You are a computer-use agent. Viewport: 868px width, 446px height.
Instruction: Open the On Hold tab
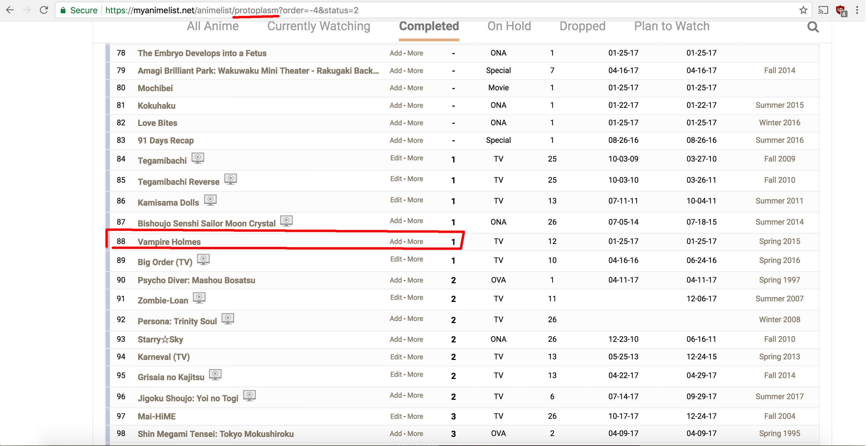pyautogui.click(x=509, y=26)
